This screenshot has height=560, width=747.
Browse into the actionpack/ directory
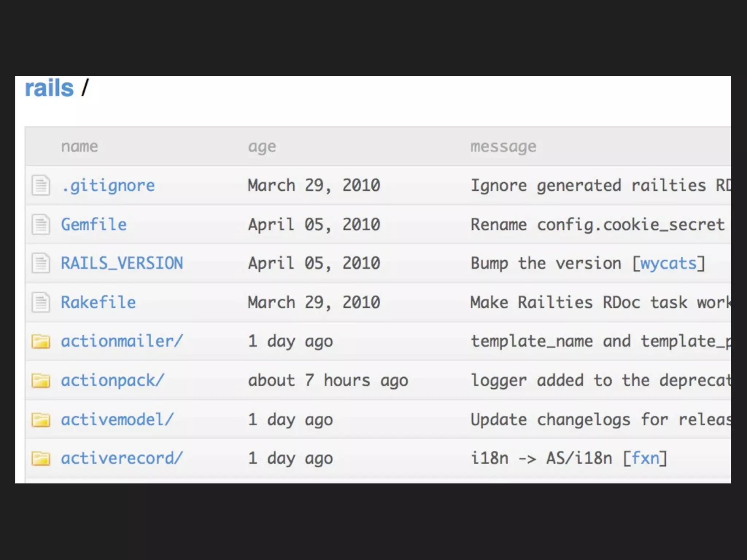coord(112,381)
